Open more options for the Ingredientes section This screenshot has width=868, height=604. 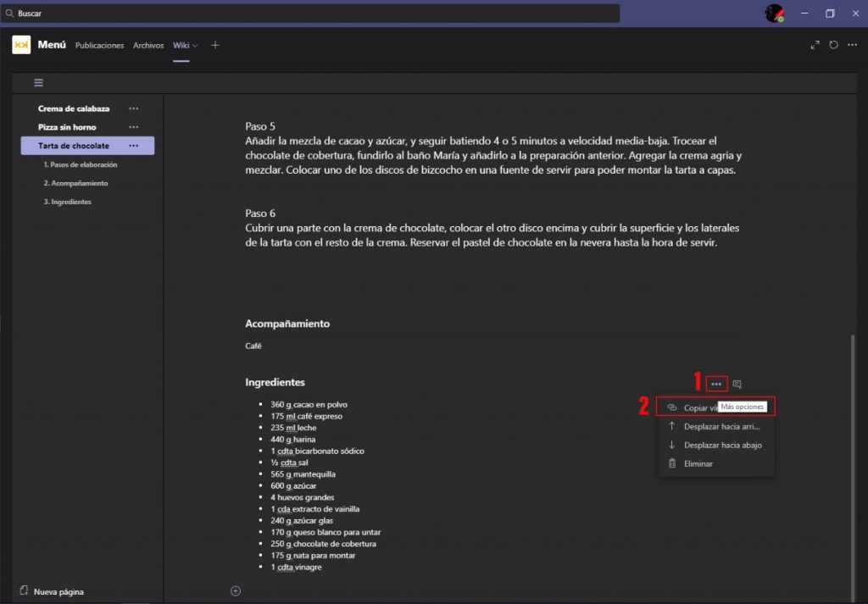pos(716,384)
